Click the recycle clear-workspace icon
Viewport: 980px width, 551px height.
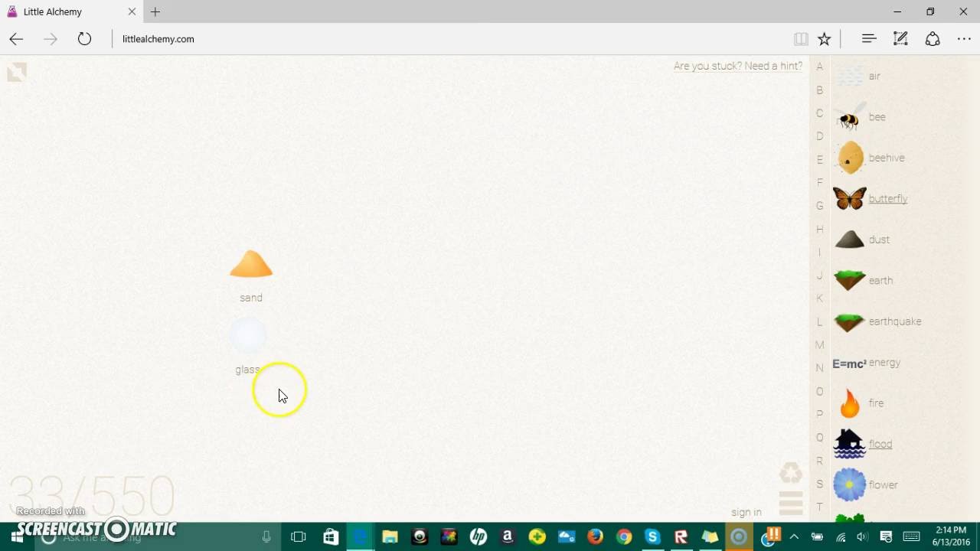(x=791, y=472)
